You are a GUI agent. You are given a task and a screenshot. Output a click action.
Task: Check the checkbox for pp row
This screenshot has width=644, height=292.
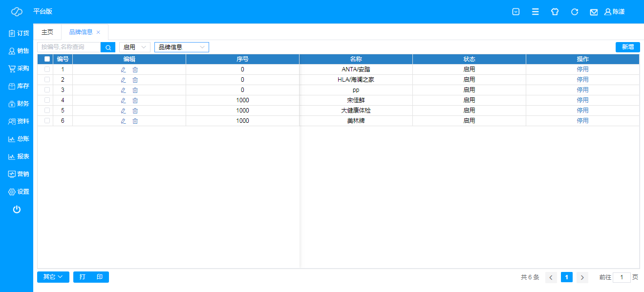click(47, 90)
